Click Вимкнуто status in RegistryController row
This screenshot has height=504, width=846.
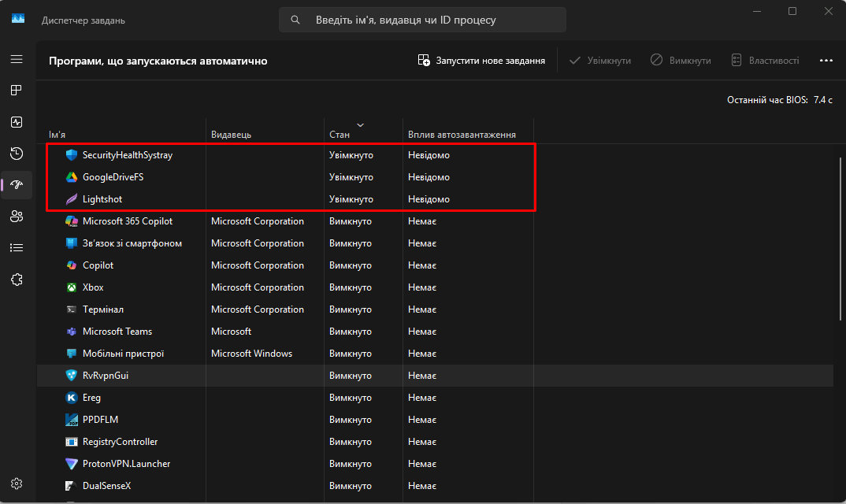[351, 442]
